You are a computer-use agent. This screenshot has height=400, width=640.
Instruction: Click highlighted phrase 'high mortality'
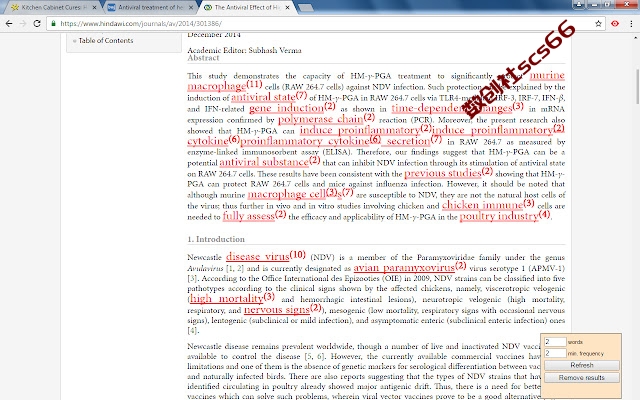coord(227,298)
